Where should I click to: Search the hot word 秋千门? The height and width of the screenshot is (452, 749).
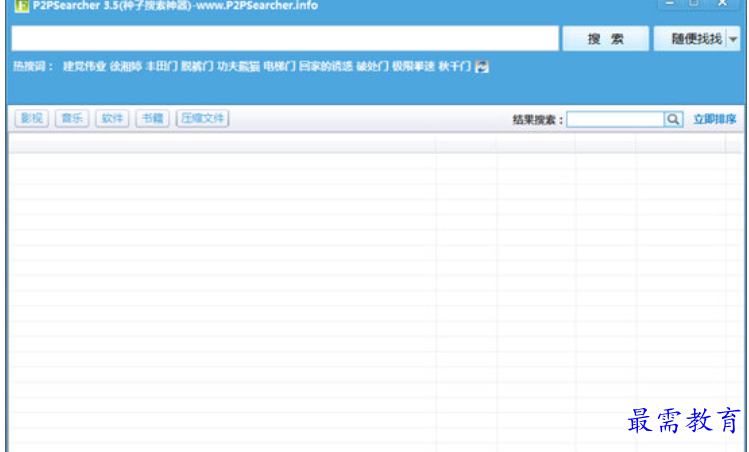coord(455,66)
